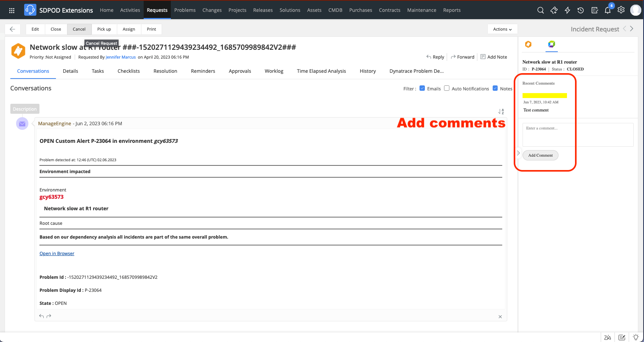644x342 pixels.
Task: Open the settings gear icon
Action: click(621, 10)
